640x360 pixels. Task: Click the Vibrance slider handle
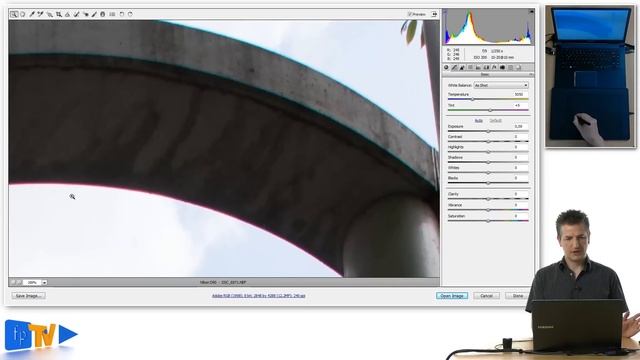coord(488,210)
